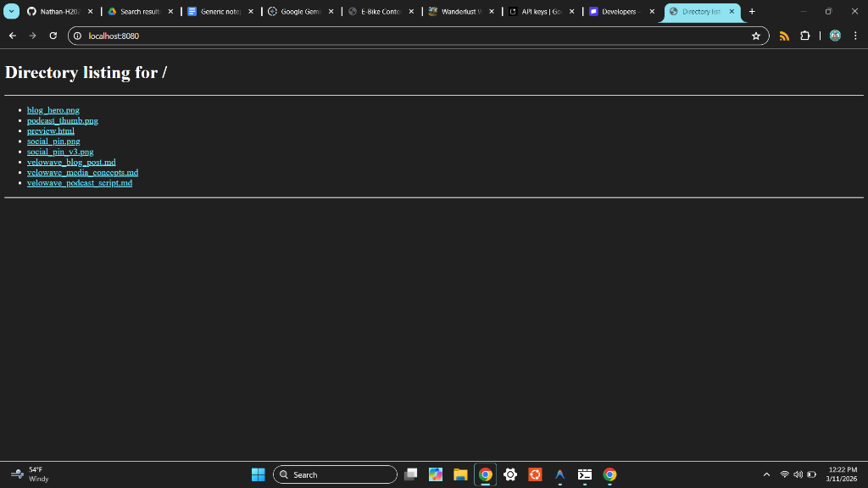The image size is (868, 488).
Task: Open the clock and date flyout
Action: pyautogui.click(x=841, y=474)
